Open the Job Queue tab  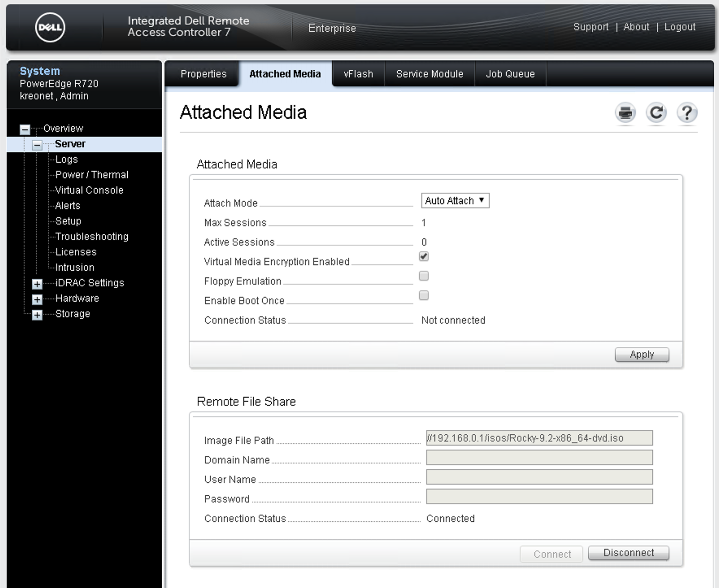pos(510,74)
